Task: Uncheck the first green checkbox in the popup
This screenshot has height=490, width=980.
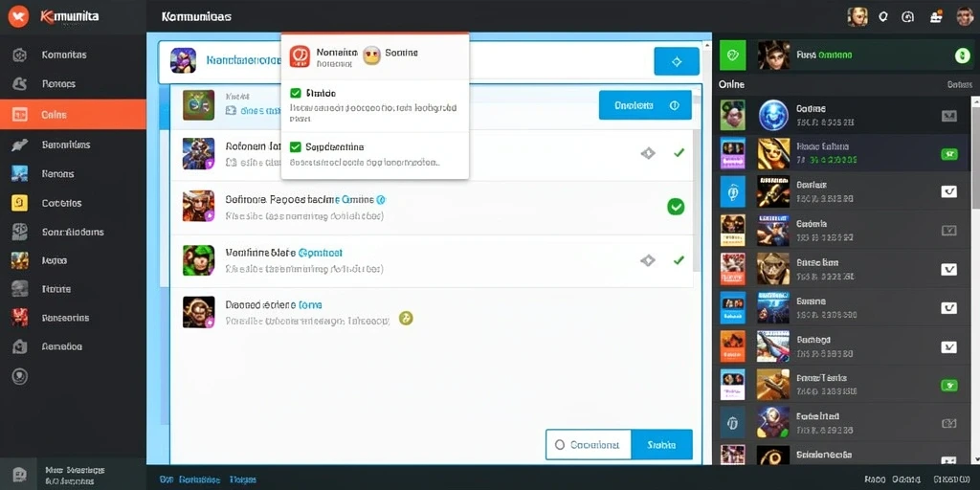Action: point(296,93)
